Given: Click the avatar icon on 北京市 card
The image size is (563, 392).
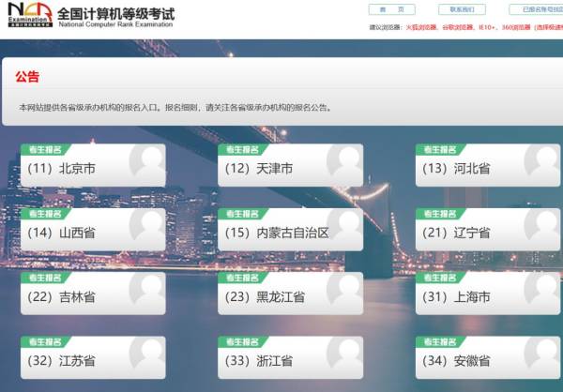Looking at the screenshot, I should pyautogui.click(x=147, y=161).
